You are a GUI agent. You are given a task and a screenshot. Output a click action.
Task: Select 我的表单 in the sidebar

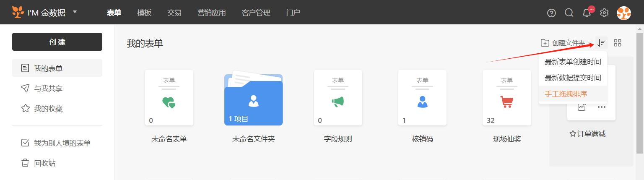point(57,68)
